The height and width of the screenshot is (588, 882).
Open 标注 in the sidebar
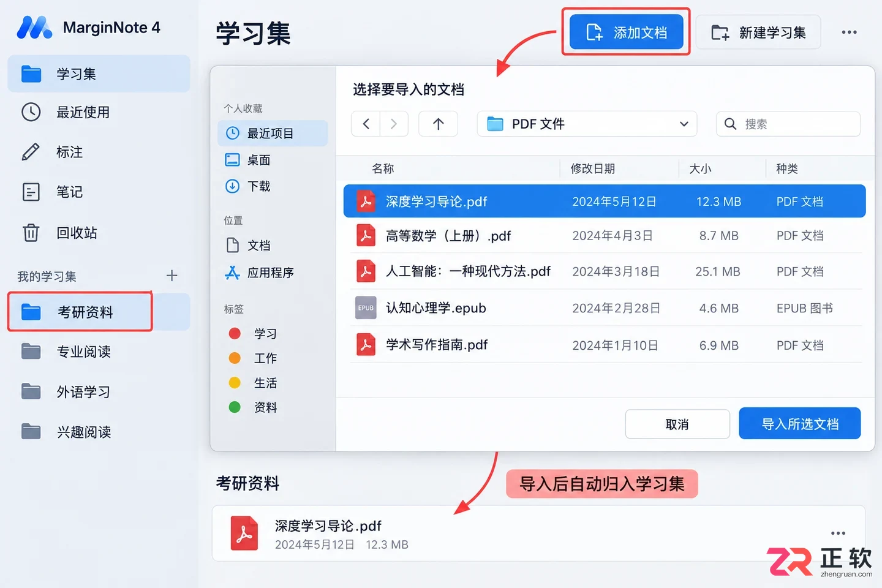click(99, 152)
